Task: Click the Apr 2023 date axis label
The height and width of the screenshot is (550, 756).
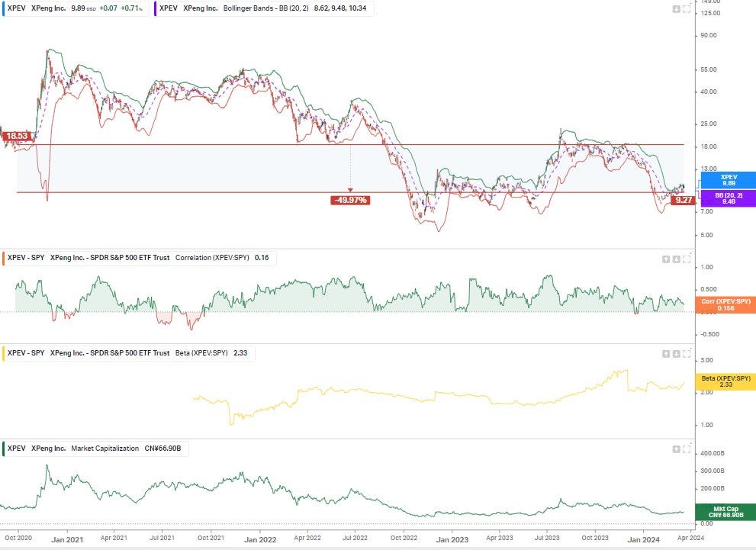Action: click(x=500, y=538)
